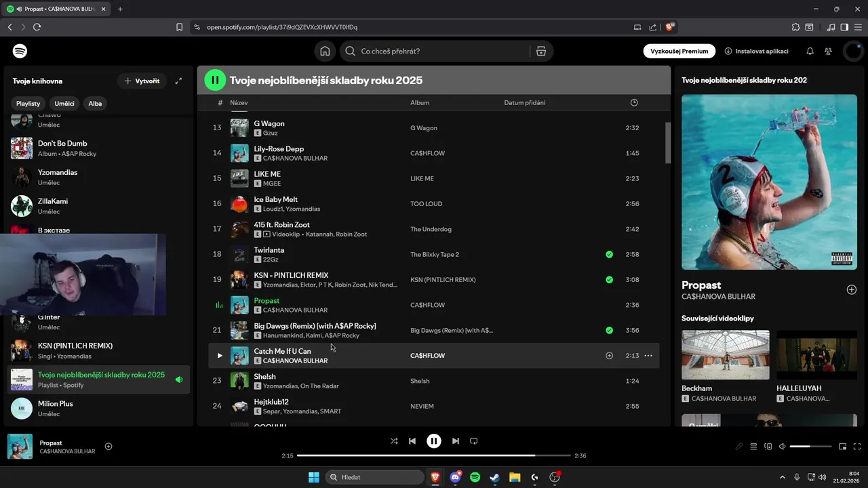Click Vytvořit button in library

[x=142, y=81]
